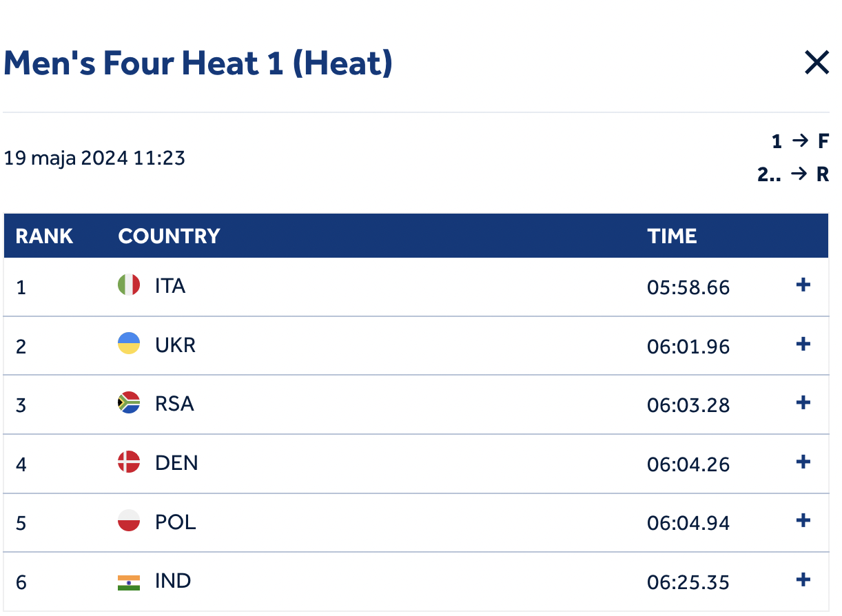This screenshot has height=616, width=842.
Task: Click the Poland flag icon
Action: 129,521
